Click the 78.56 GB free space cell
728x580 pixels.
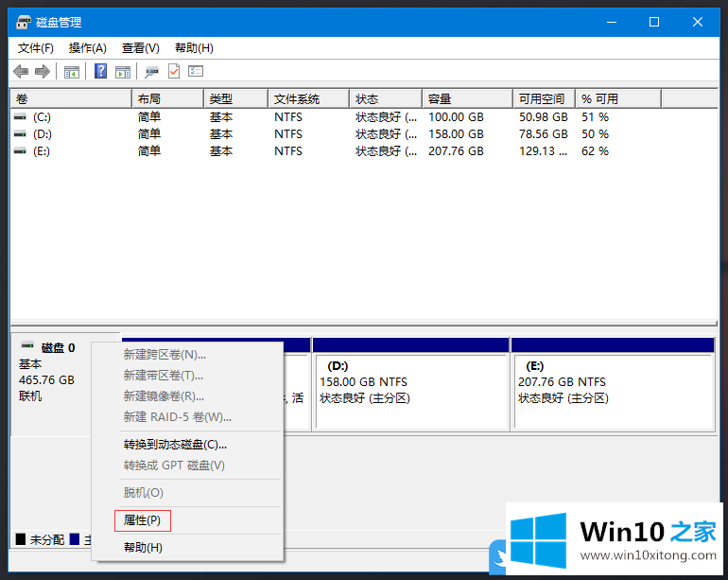(544, 134)
